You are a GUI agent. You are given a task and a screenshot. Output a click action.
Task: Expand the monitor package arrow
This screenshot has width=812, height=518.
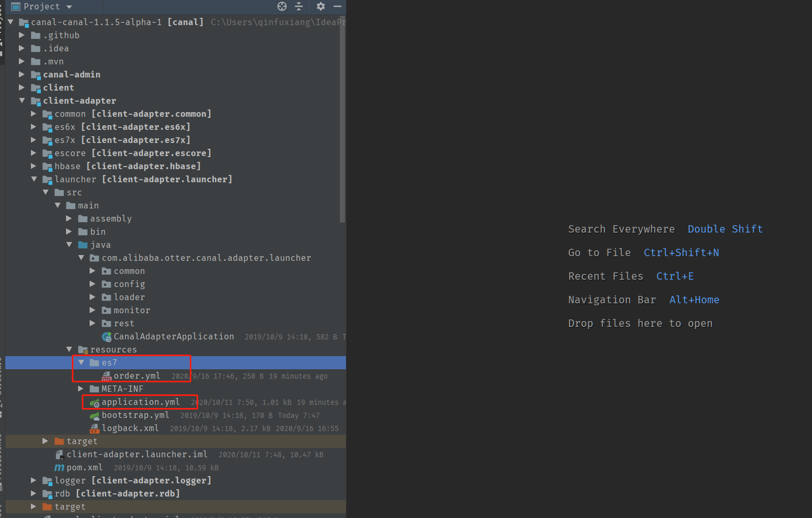(x=92, y=310)
